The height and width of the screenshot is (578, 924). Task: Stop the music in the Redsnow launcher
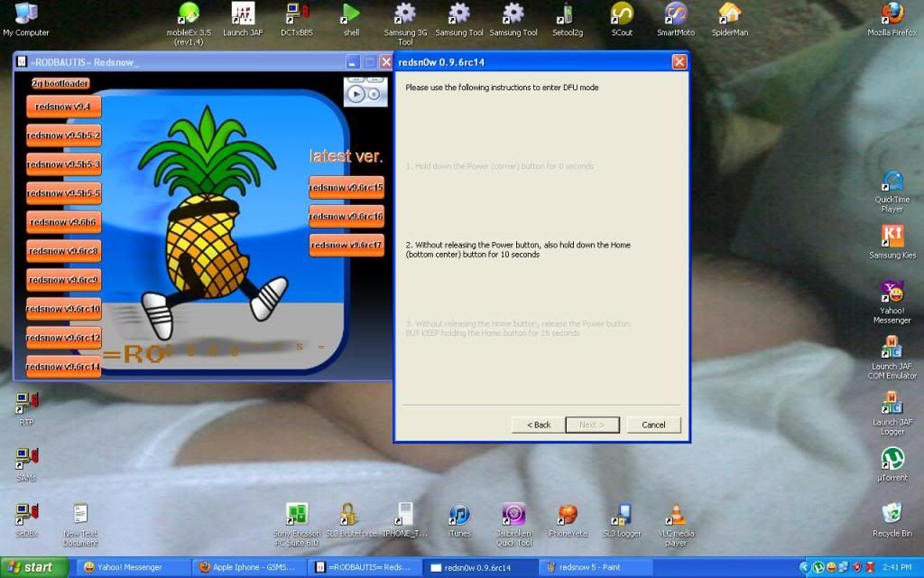pyautogui.click(x=374, y=94)
